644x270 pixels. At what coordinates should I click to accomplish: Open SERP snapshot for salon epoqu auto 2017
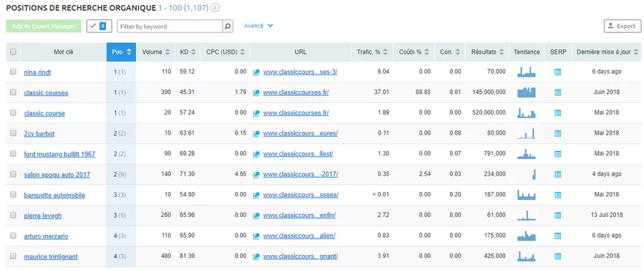pyautogui.click(x=557, y=175)
